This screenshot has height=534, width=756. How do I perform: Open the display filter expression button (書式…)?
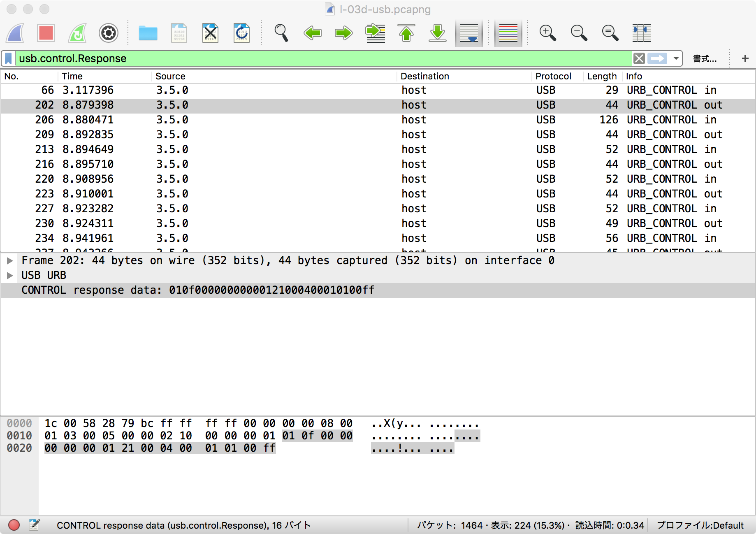tap(705, 58)
